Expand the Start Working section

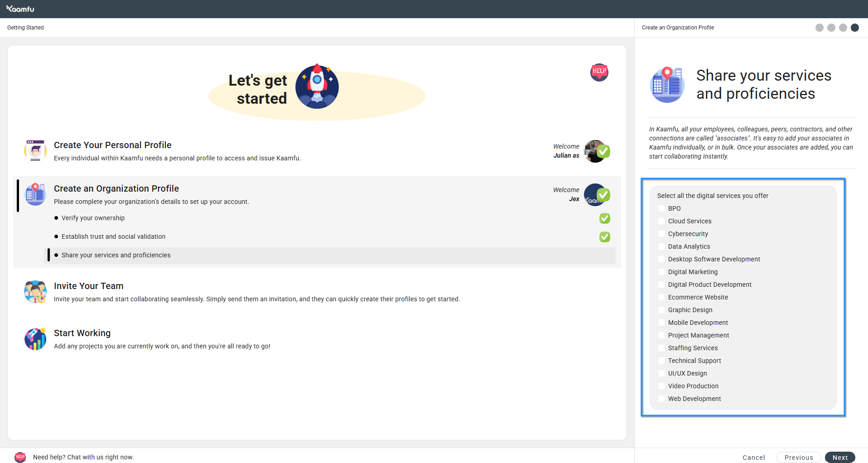point(82,333)
